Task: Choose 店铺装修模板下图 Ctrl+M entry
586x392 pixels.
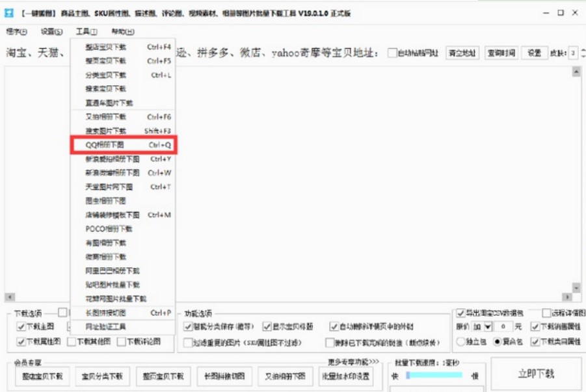Action: [x=123, y=215]
